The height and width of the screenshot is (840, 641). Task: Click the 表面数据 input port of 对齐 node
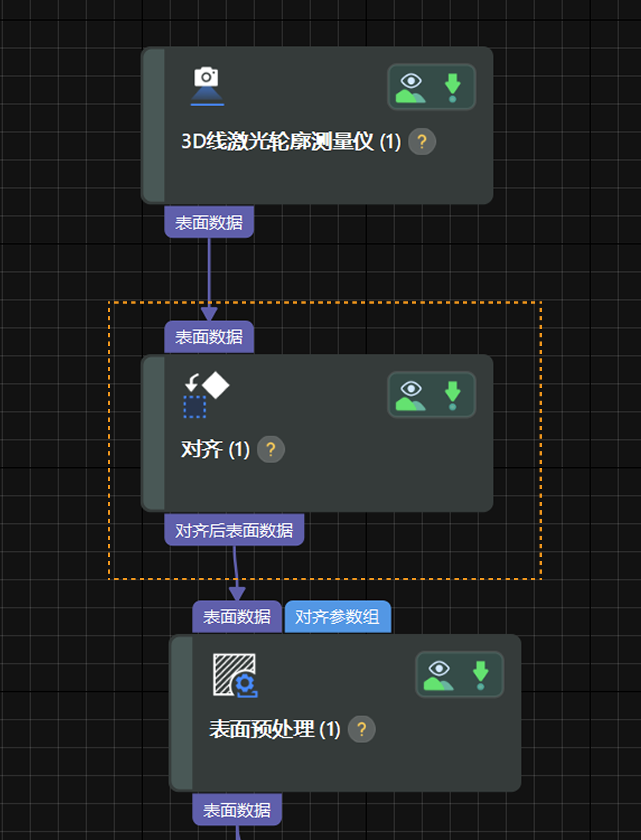pyautogui.click(x=209, y=337)
